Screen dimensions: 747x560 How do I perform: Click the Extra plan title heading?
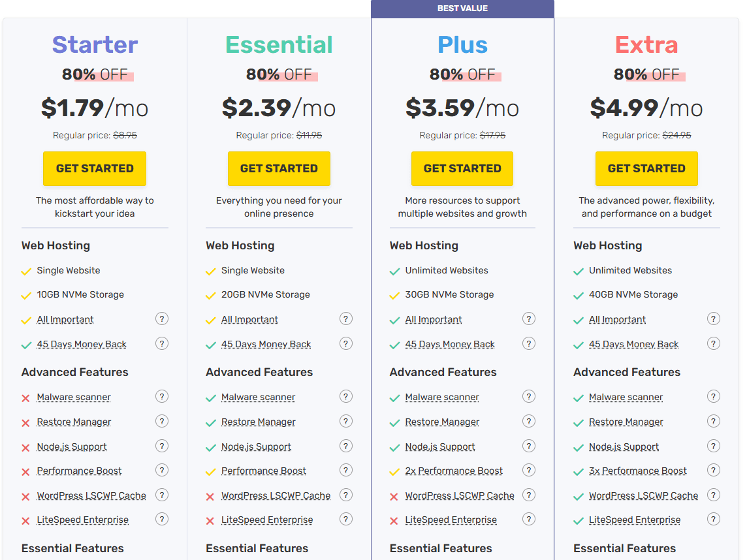[646, 44]
